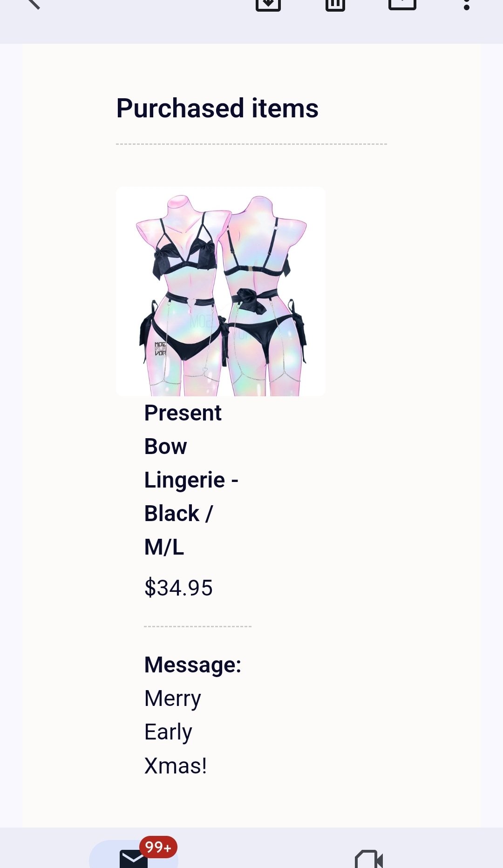The width and height of the screenshot is (503, 868).
Task: Mark email as unread via envelope icon
Action: coord(402,4)
